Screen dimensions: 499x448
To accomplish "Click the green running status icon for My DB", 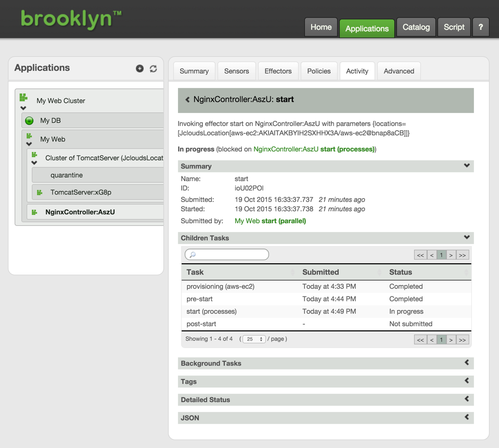I will 30,121.
